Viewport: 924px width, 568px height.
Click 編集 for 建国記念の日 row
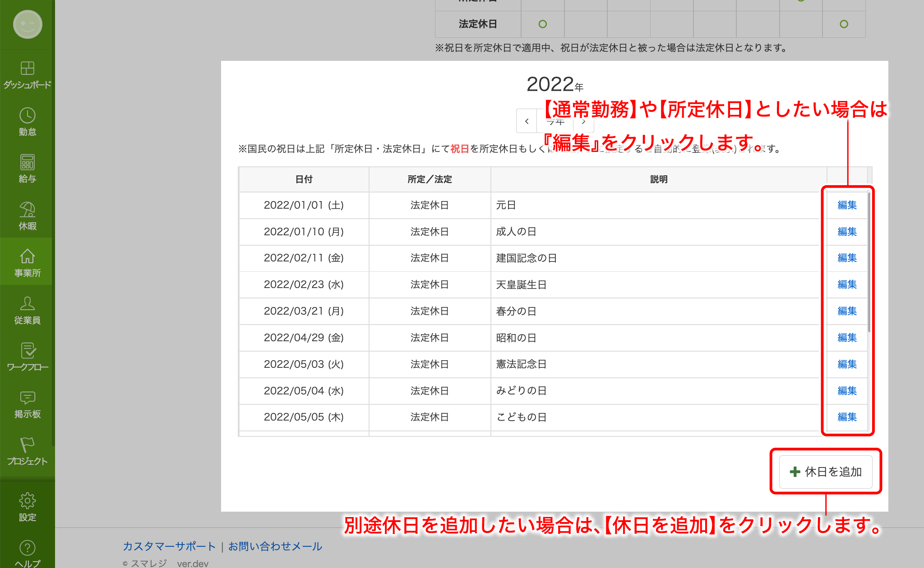pyautogui.click(x=847, y=258)
